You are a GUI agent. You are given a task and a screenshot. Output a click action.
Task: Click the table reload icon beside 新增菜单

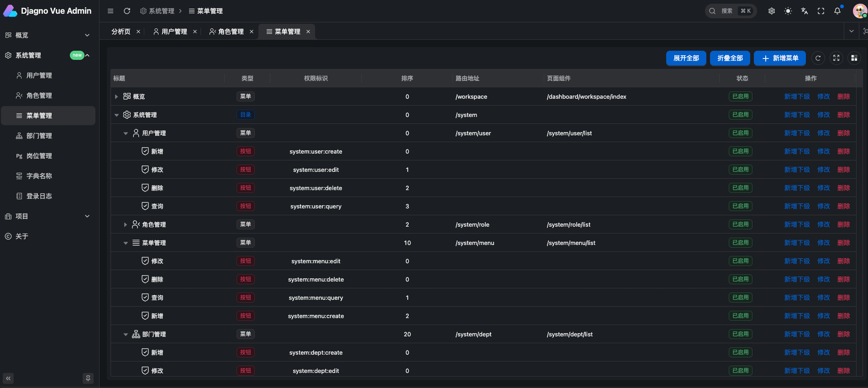818,58
